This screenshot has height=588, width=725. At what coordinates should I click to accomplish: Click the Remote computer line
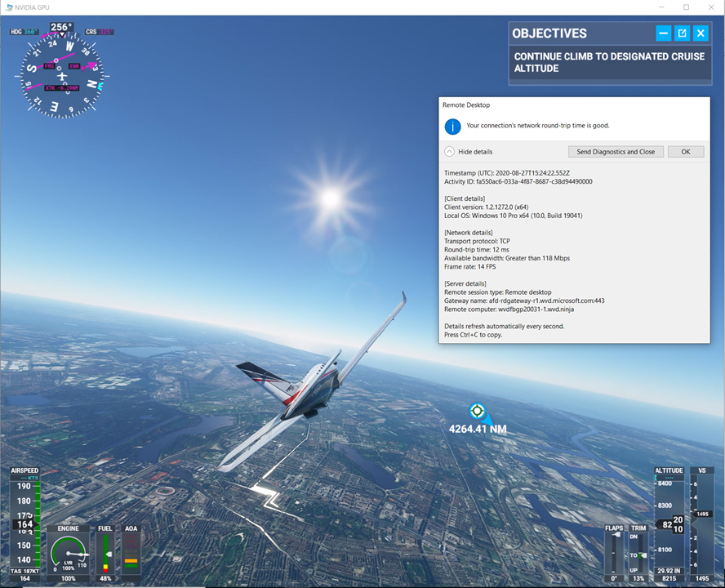509,310
